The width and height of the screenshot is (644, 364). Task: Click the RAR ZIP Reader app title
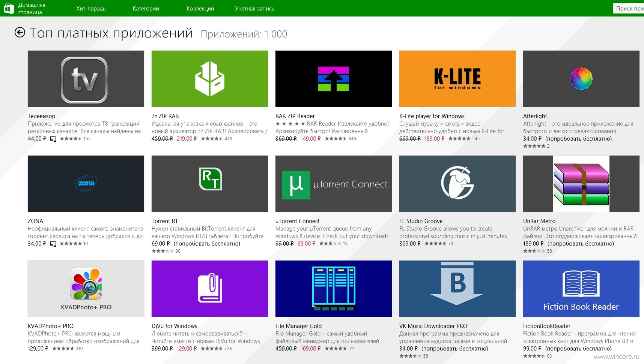[295, 116]
